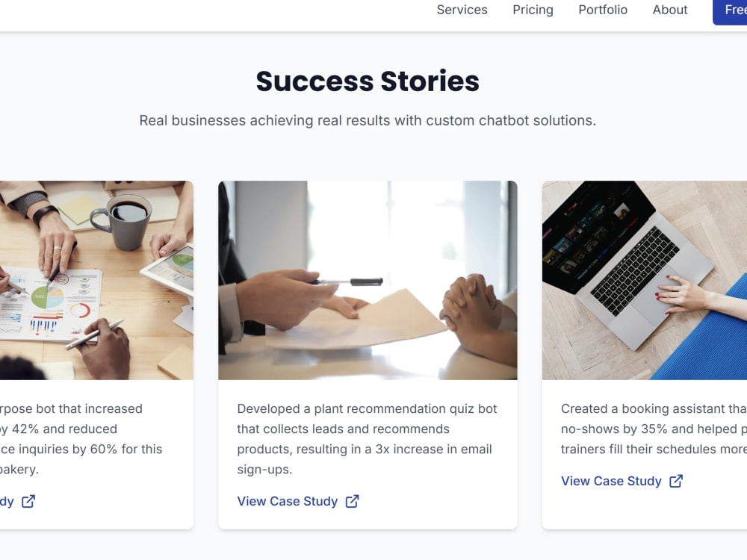Go to the Pricing page

[x=533, y=10]
